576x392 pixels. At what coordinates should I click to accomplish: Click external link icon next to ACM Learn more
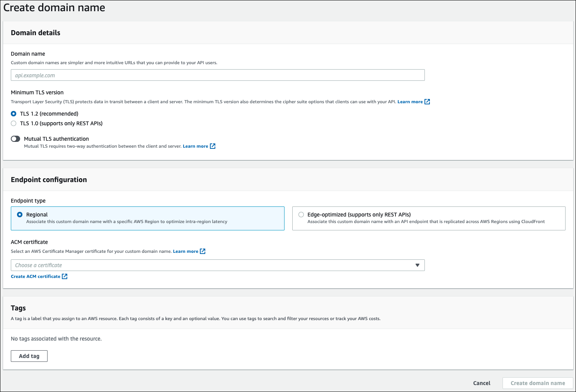point(203,251)
